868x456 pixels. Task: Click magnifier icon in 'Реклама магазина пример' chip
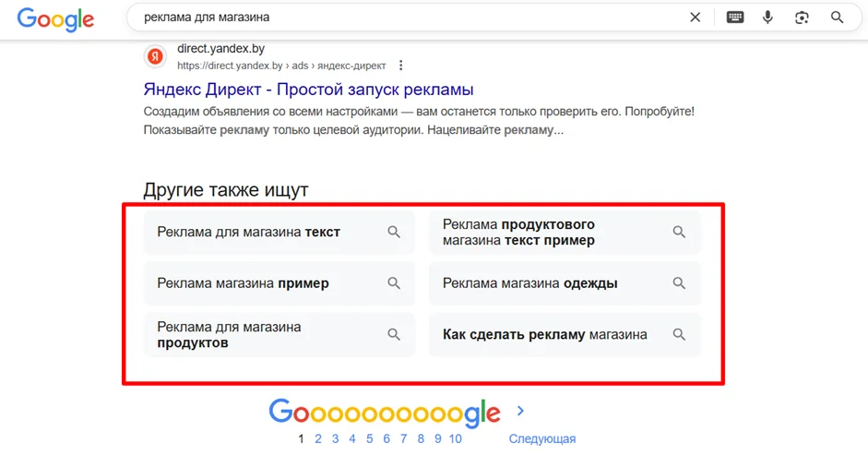coord(394,283)
